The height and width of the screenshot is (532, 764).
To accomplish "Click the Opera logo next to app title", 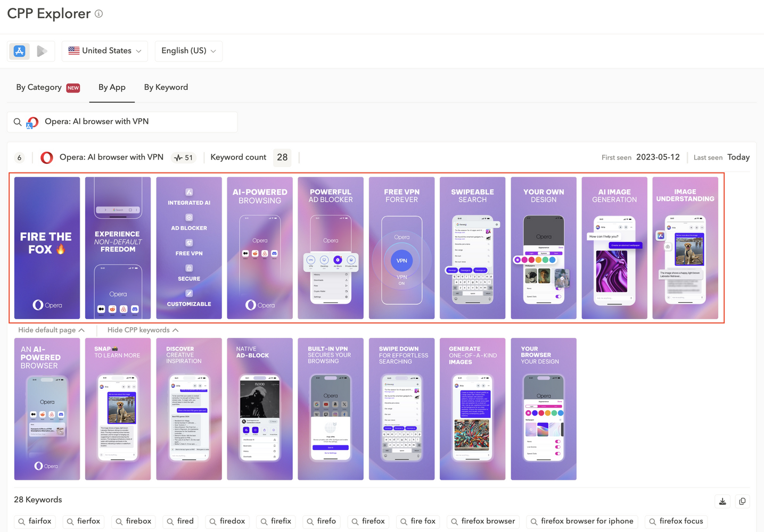I will click(x=47, y=157).
